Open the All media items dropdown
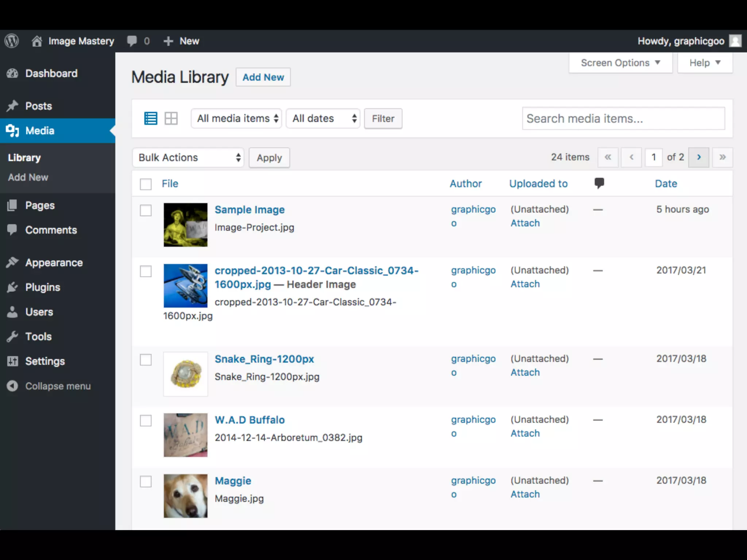This screenshot has width=747, height=560. tap(236, 118)
